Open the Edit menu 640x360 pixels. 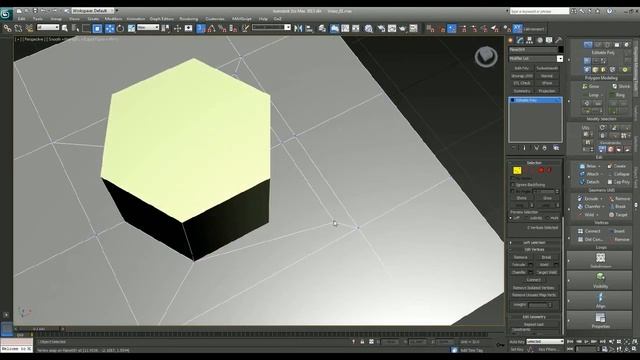22,19
